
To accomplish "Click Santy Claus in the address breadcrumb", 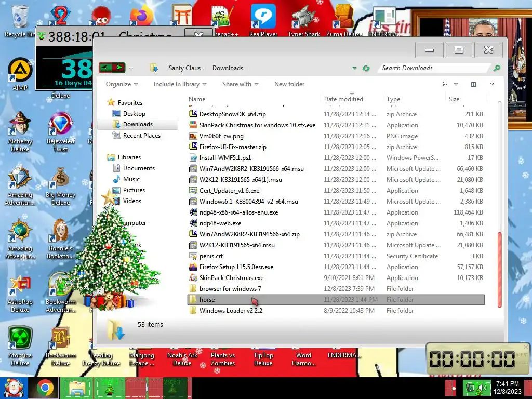I will (184, 68).
